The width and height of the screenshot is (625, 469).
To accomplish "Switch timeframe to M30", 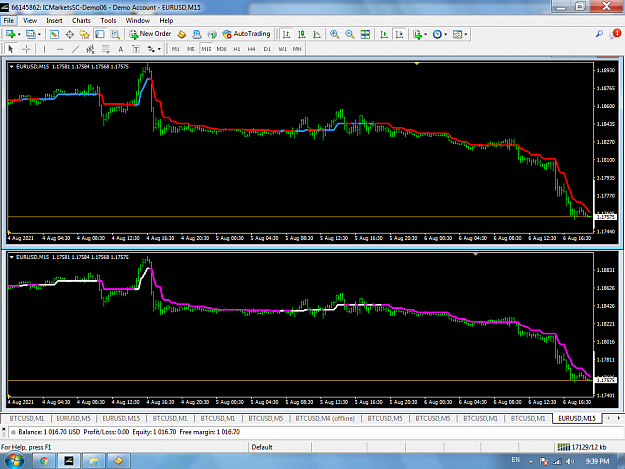I will pyautogui.click(x=221, y=49).
